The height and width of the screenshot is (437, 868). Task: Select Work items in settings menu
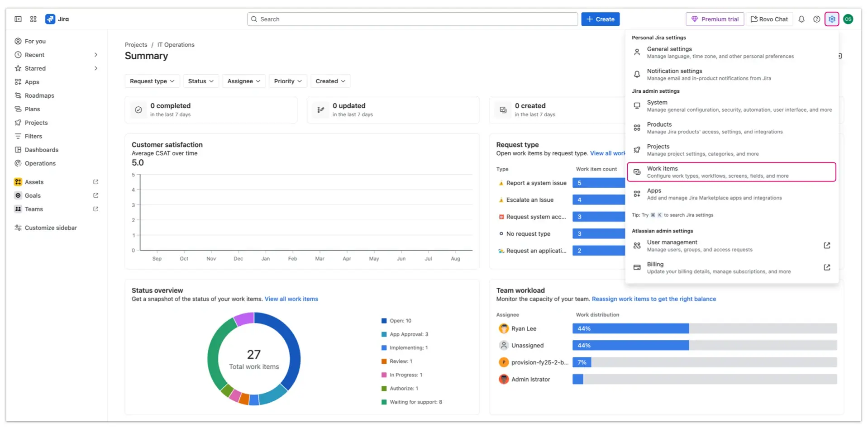[730, 172]
